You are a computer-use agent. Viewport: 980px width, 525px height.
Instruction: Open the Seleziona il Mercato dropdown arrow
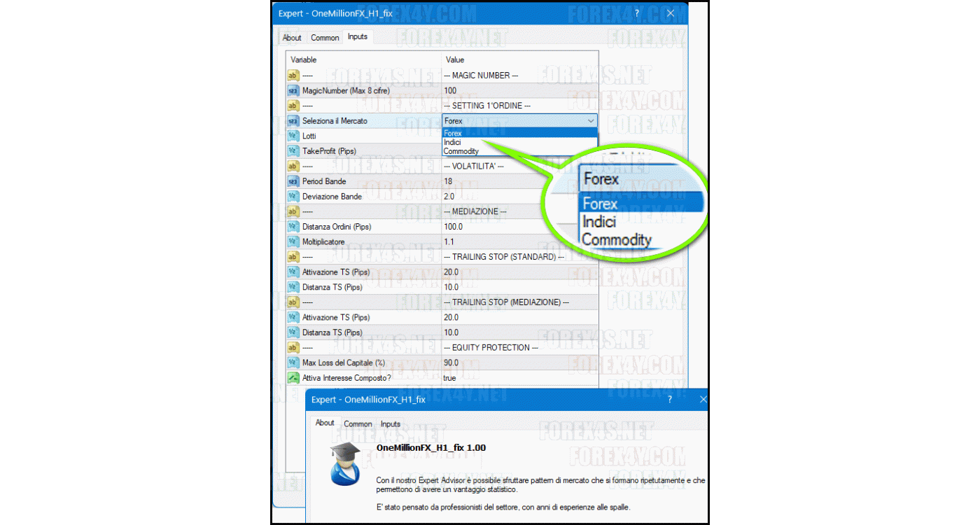591,121
